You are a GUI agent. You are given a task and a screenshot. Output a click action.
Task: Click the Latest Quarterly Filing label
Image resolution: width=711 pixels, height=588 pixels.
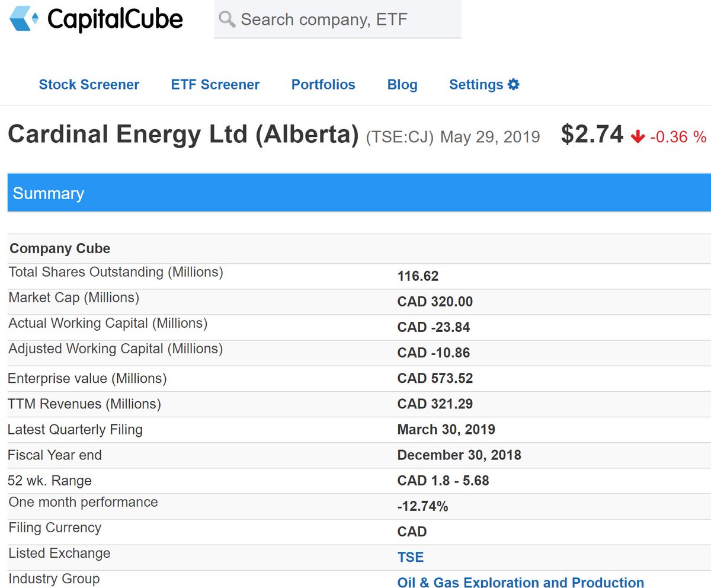(x=75, y=429)
